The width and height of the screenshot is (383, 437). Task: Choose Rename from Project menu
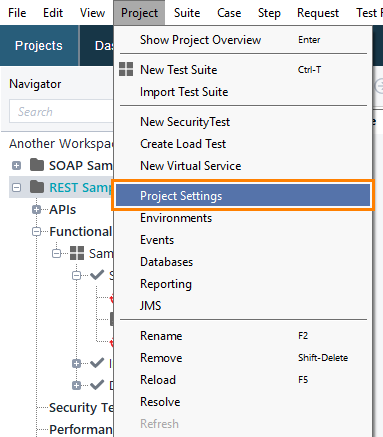click(x=243, y=336)
